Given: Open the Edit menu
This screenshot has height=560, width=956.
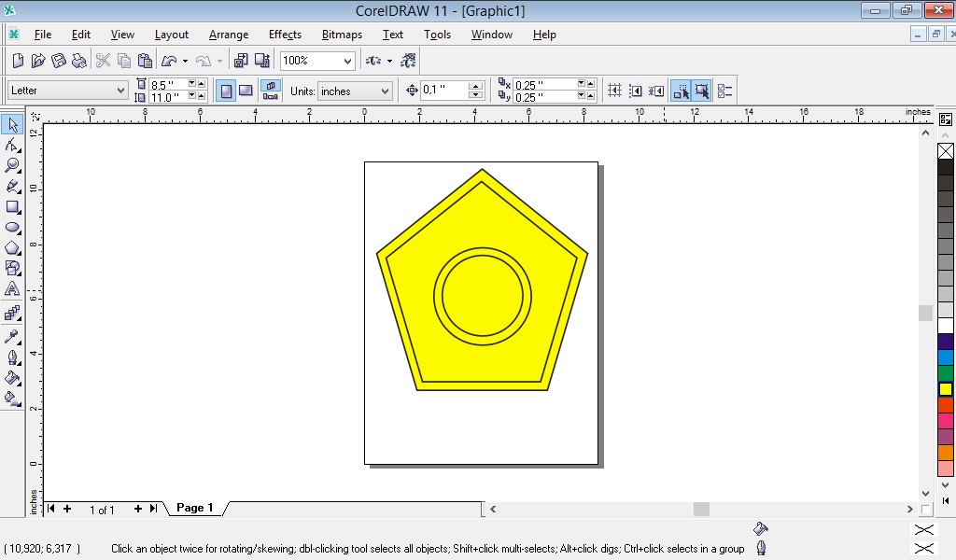Looking at the screenshot, I should [x=81, y=35].
